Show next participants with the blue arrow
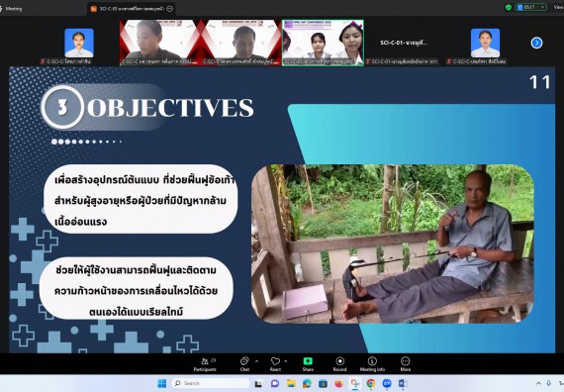Image resolution: width=564 pixels, height=392 pixels. [x=536, y=43]
